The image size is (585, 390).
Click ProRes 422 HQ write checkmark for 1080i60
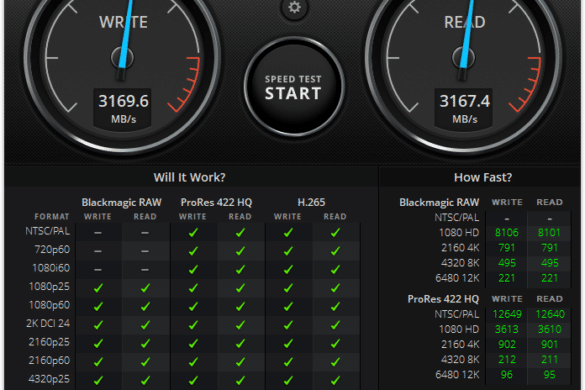(x=193, y=269)
